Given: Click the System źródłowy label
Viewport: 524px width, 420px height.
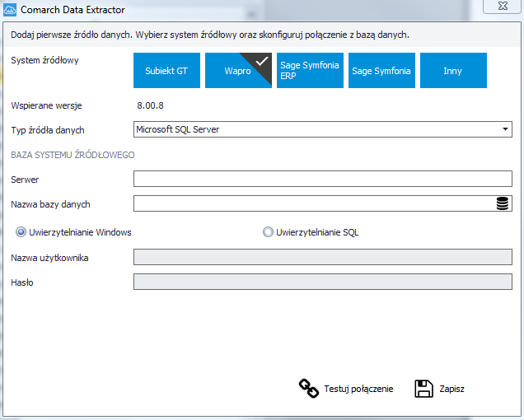Looking at the screenshot, I should tap(44, 60).
